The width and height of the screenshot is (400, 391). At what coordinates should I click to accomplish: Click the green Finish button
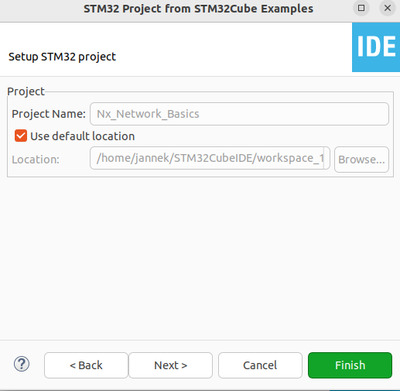click(x=350, y=365)
